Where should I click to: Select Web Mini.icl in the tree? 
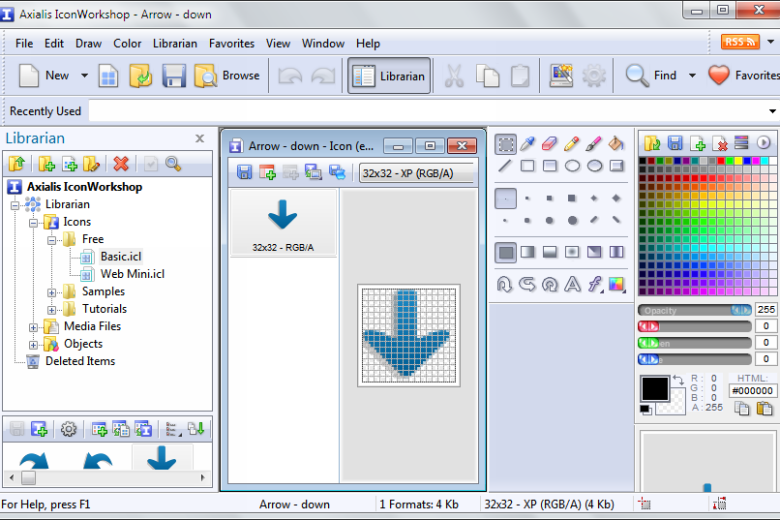tap(132, 274)
